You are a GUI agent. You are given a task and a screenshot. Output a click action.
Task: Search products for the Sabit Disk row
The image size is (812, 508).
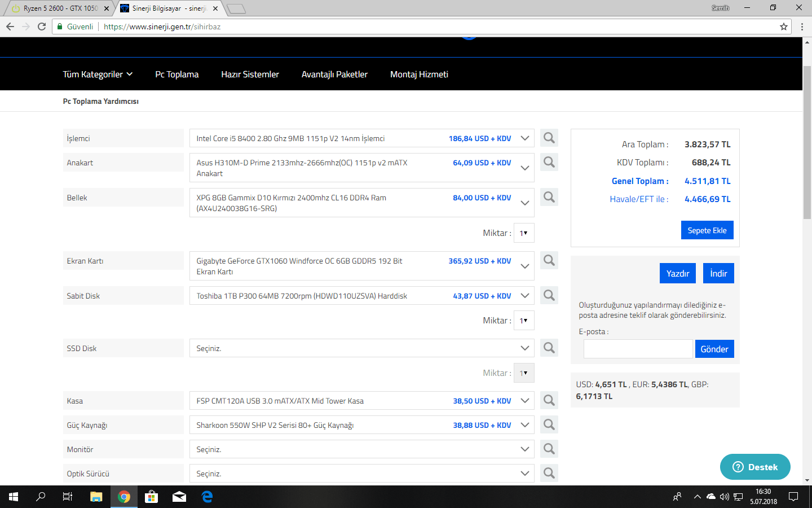point(549,295)
